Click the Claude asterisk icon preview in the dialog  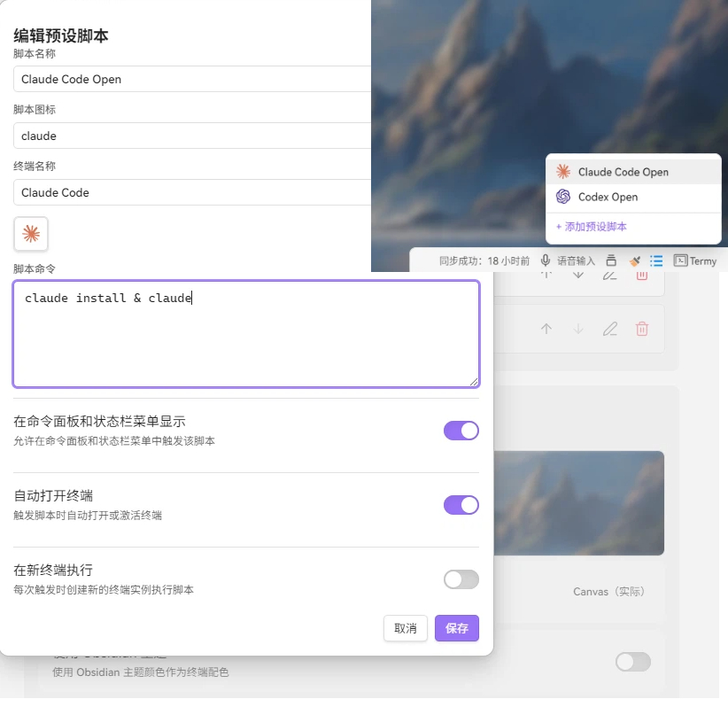click(31, 234)
